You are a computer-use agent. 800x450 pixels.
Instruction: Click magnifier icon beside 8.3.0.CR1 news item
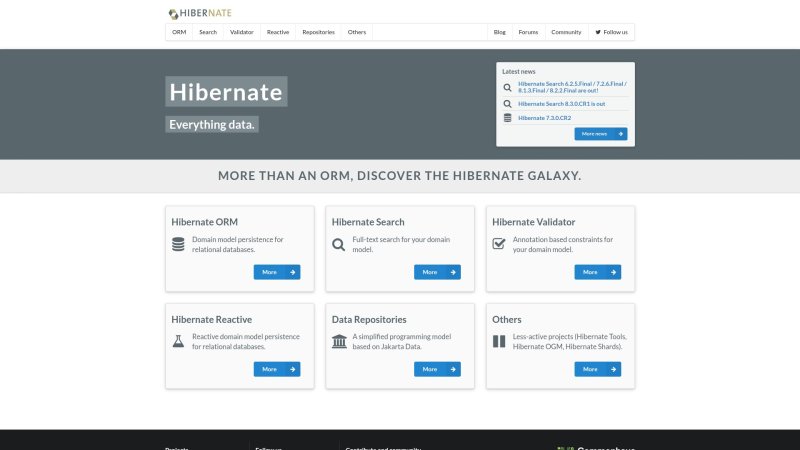[507, 104]
